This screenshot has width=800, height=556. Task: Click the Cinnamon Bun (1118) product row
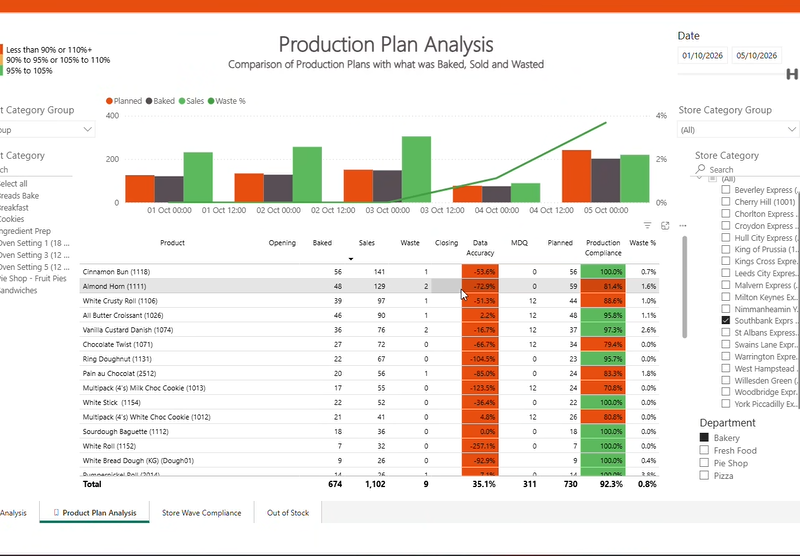[369, 271]
